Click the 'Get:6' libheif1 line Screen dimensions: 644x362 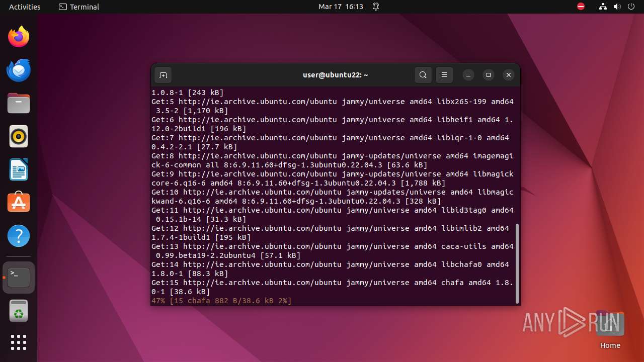(333, 124)
